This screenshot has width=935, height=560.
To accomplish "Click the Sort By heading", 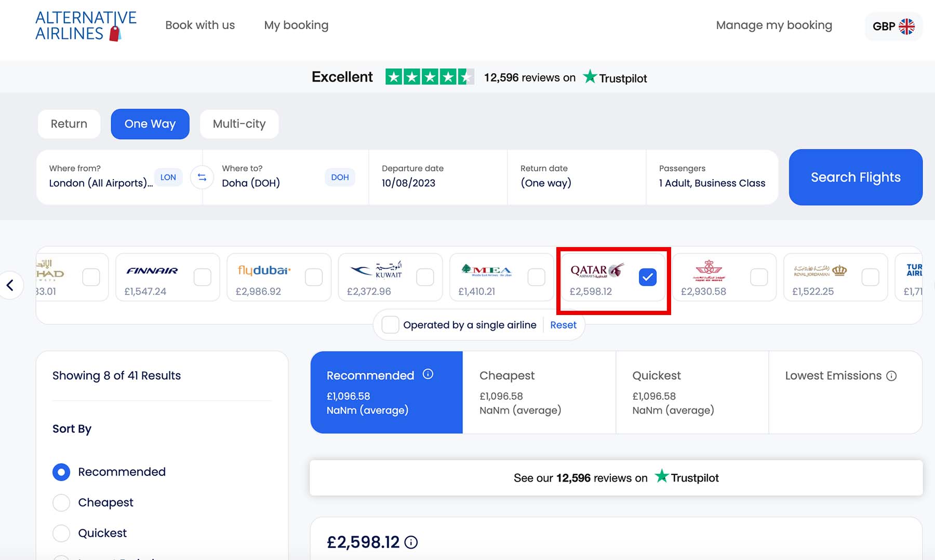I will (x=72, y=429).
